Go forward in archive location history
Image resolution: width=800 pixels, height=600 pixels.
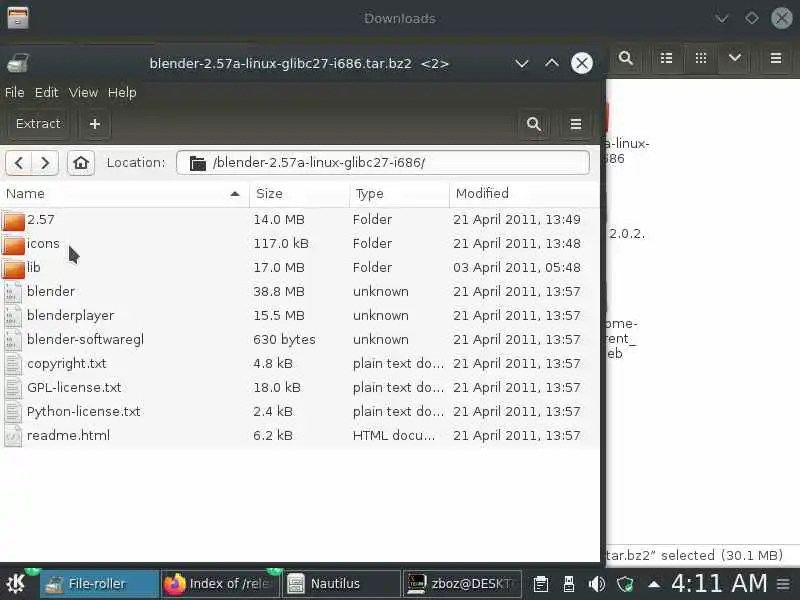[45, 163]
